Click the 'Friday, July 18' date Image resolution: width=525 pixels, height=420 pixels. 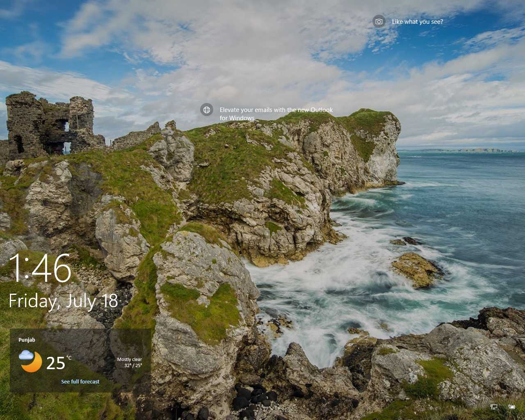pyautogui.click(x=63, y=301)
